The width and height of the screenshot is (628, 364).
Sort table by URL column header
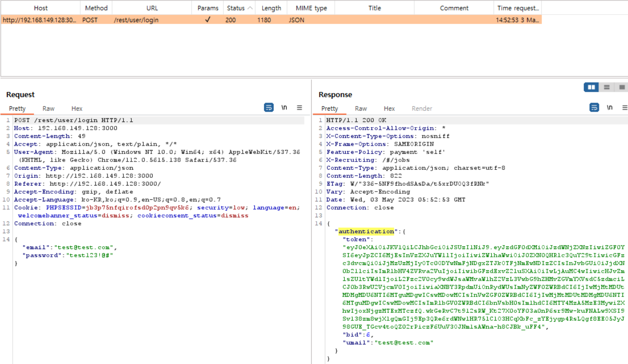coord(152,8)
